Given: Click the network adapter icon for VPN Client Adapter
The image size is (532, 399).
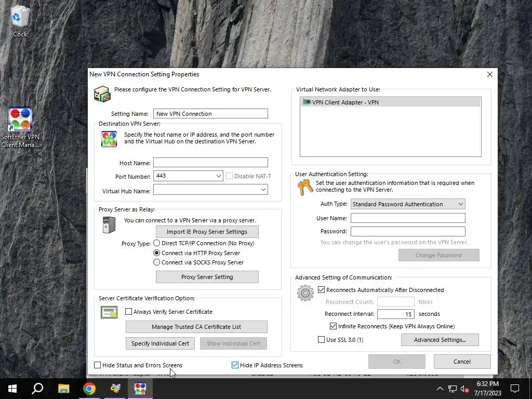Looking at the screenshot, I should 307,102.
